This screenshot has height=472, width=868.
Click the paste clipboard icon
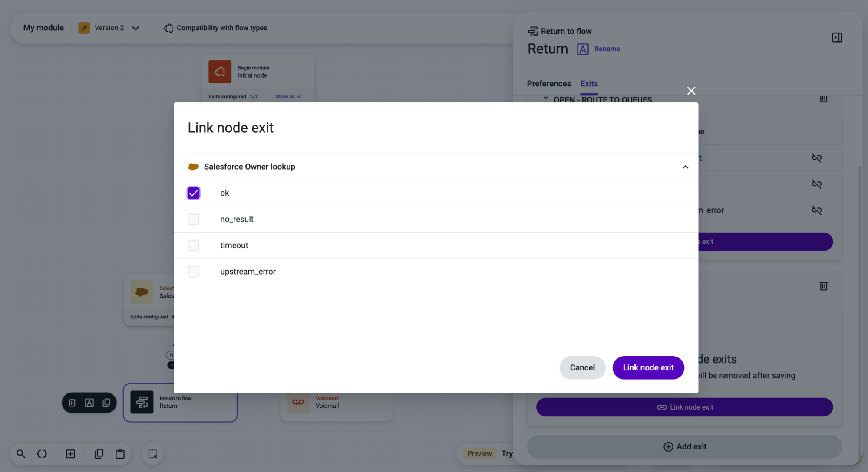click(120, 454)
